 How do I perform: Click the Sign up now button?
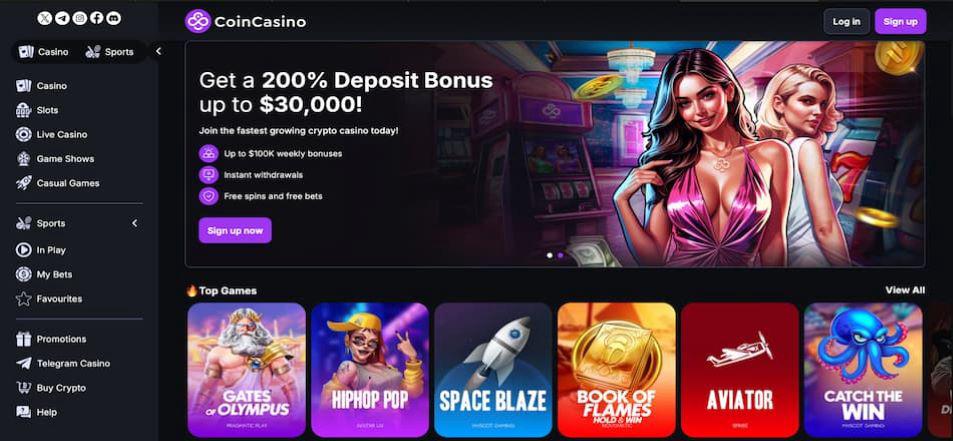[235, 230]
